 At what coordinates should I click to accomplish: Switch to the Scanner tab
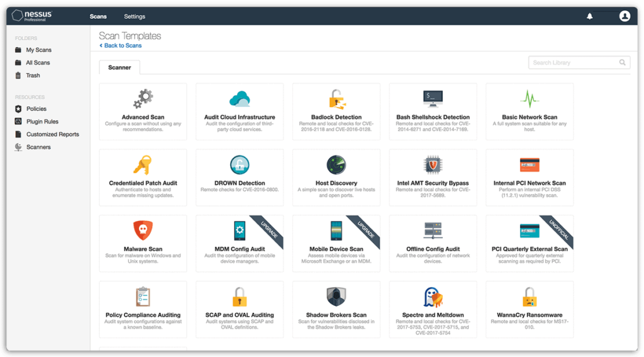click(x=119, y=67)
